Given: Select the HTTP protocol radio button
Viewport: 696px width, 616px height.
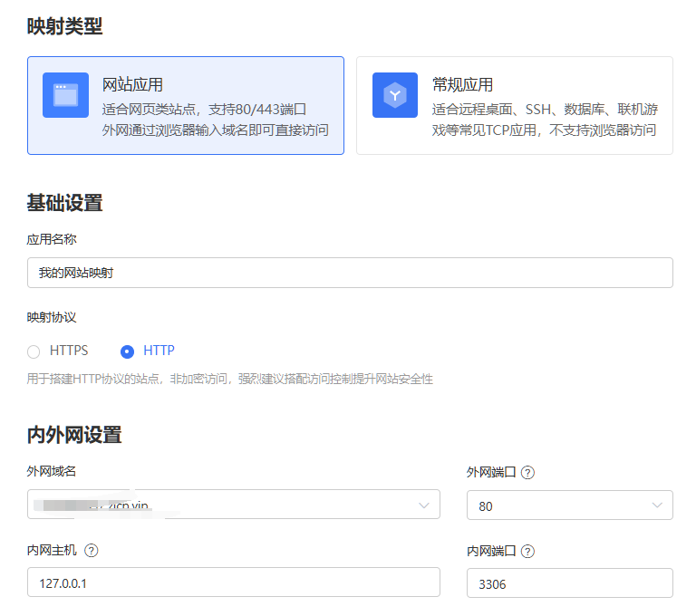Looking at the screenshot, I should click(127, 351).
